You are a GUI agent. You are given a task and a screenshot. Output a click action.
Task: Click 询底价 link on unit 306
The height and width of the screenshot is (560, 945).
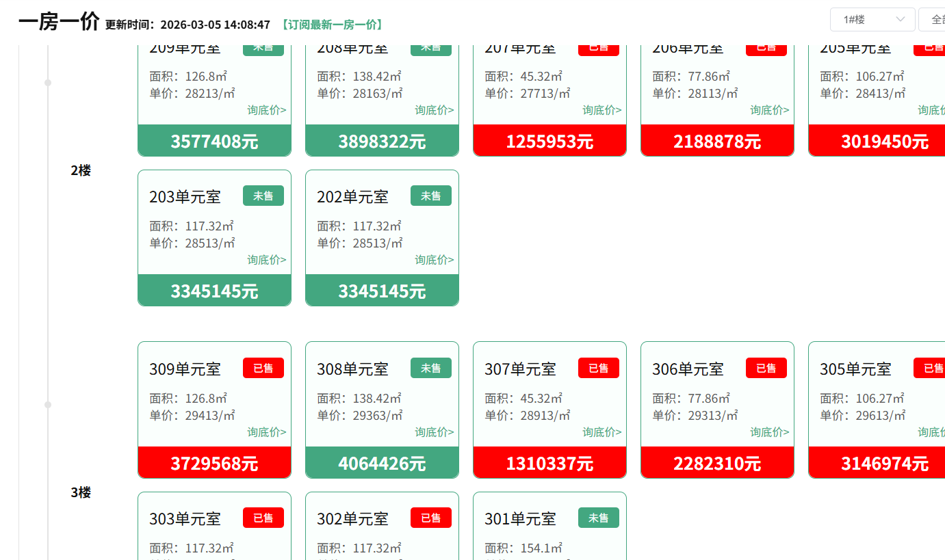770,432
